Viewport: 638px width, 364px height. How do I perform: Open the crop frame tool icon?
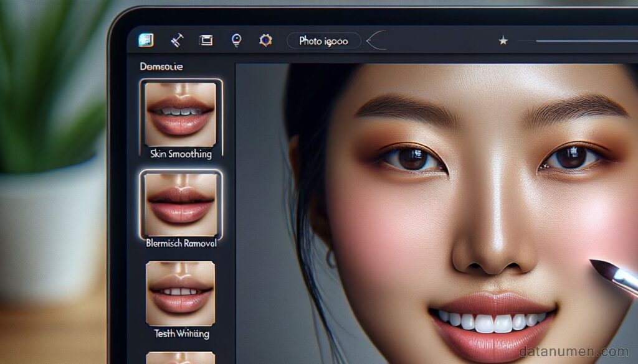point(206,40)
